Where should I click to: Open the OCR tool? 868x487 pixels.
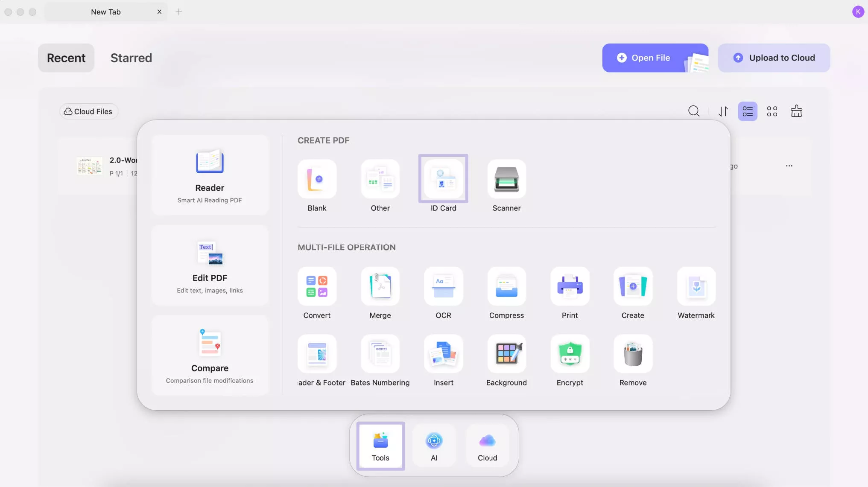click(x=443, y=286)
